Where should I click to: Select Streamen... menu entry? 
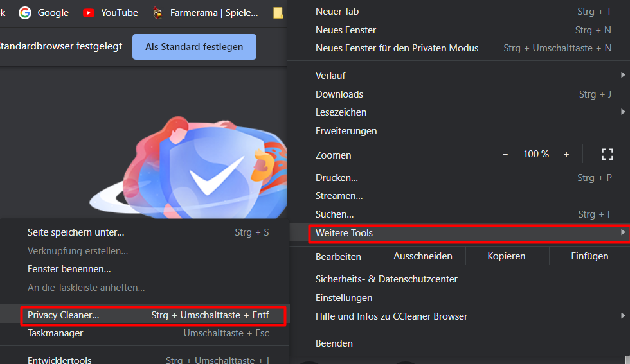point(460,196)
